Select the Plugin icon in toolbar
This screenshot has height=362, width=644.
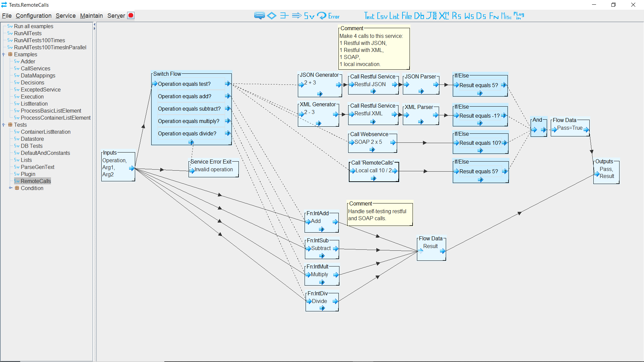(x=519, y=16)
